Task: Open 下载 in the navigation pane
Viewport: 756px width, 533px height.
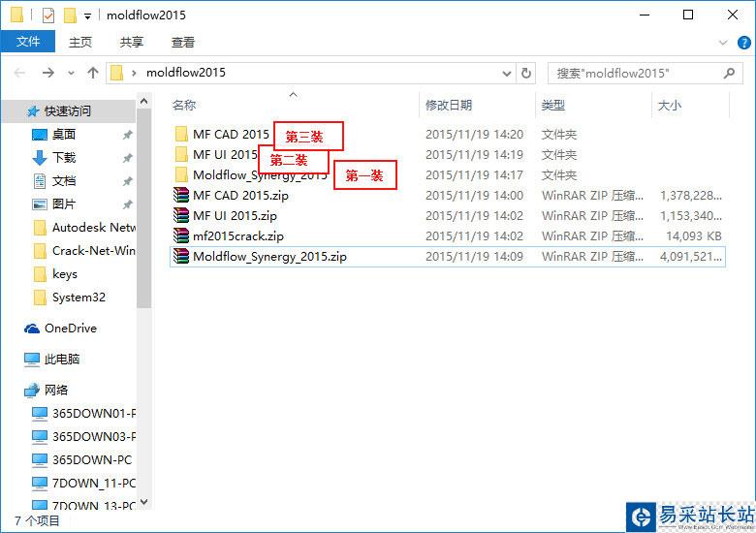Action: coord(64,157)
